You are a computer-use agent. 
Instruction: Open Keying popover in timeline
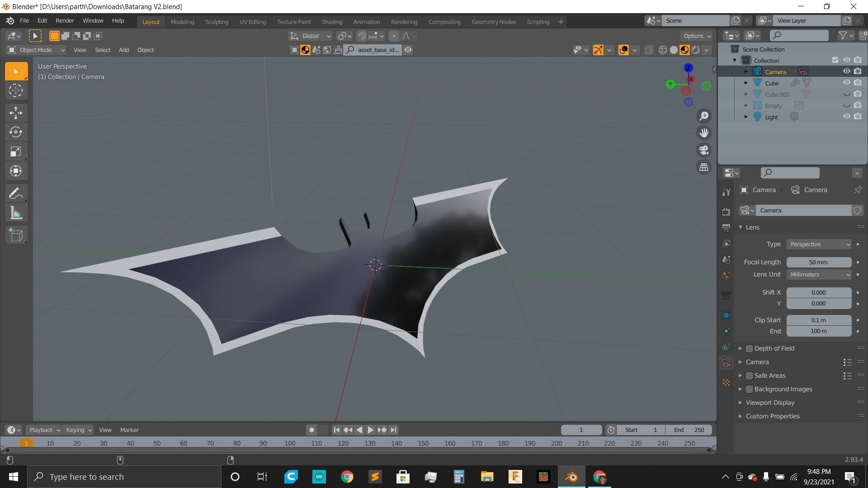pyautogui.click(x=78, y=430)
